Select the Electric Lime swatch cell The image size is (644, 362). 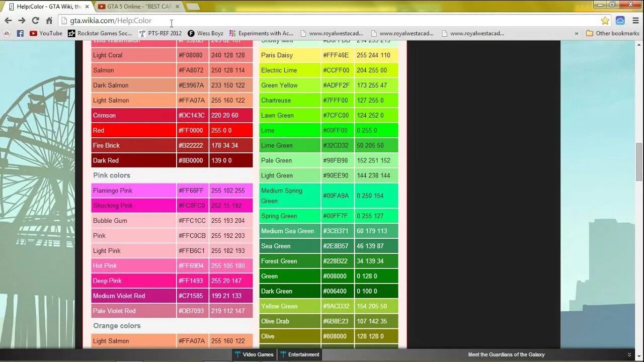coord(290,70)
